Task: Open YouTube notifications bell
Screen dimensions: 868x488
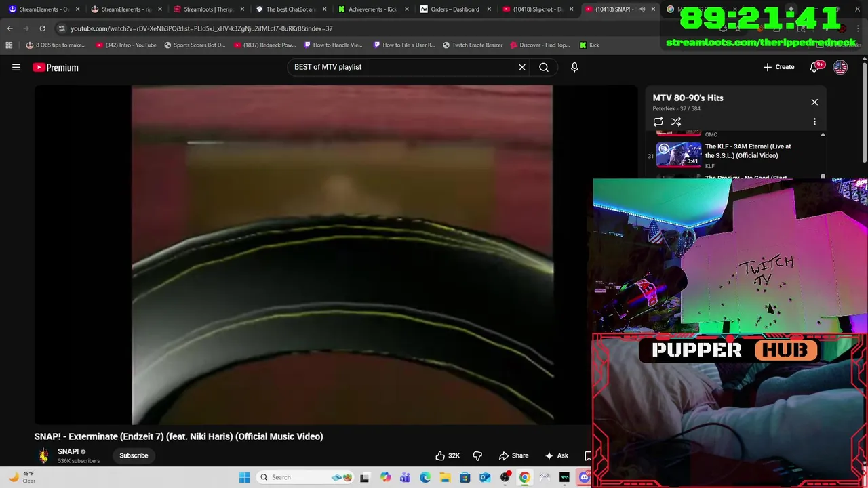Action: coord(815,67)
